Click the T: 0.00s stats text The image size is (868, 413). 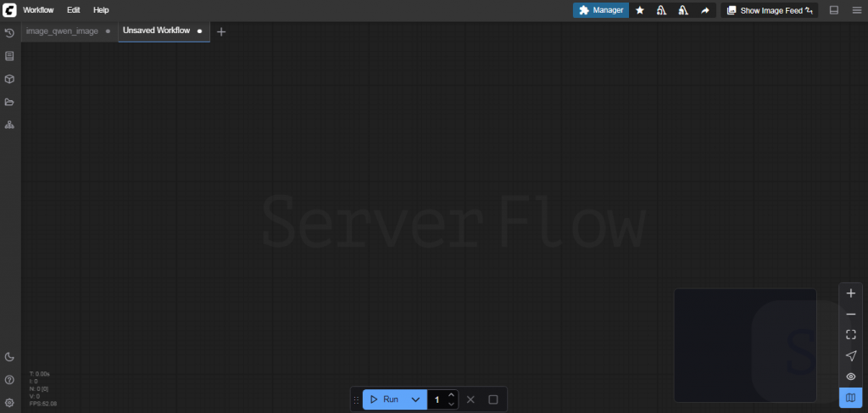tap(39, 374)
